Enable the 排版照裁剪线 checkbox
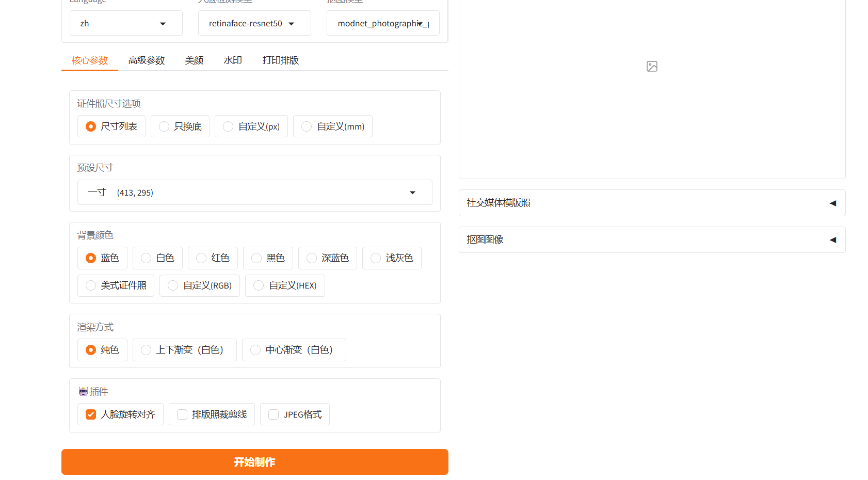The image size is (868, 480). tap(182, 414)
